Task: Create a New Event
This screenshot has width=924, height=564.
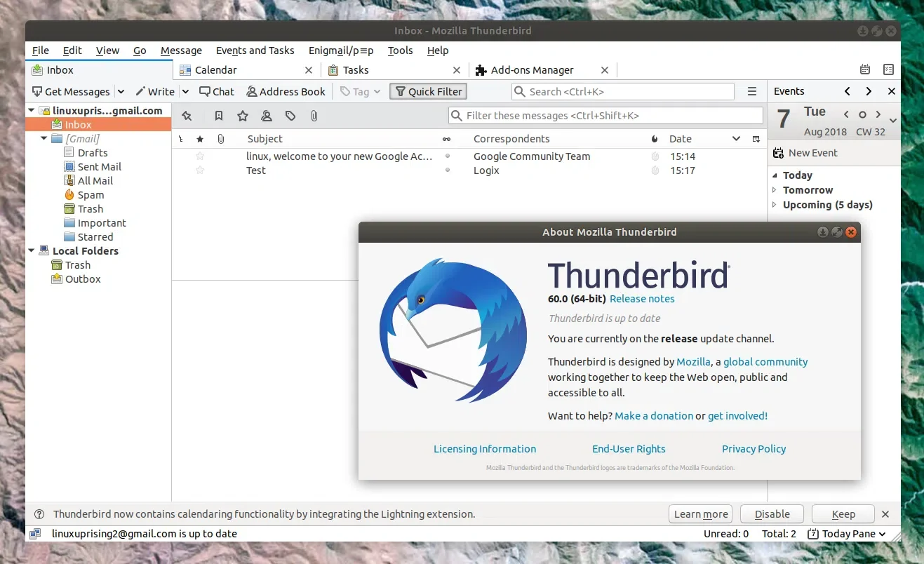Action: (805, 153)
